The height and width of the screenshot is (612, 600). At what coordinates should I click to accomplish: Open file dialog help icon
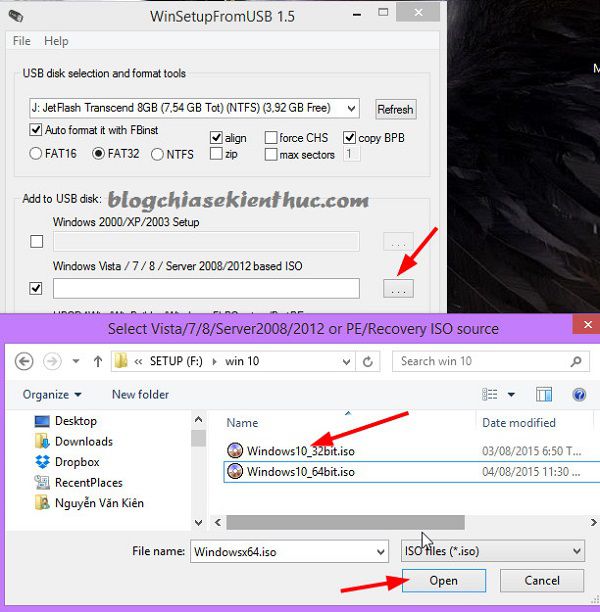pos(579,395)
